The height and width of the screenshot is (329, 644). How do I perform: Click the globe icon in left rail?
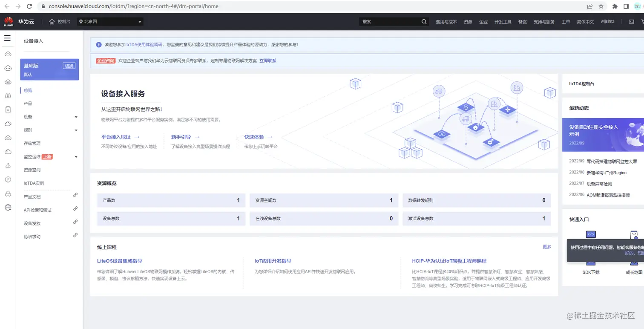pos(8,208)
